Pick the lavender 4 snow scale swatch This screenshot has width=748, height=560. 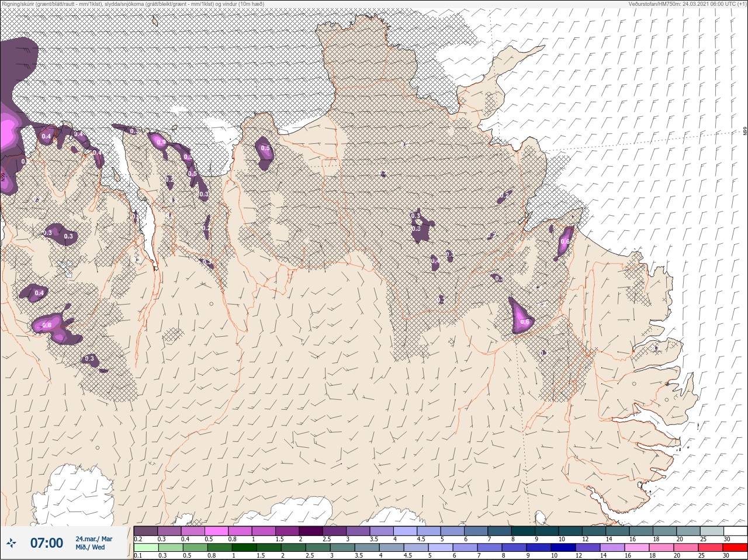pos(406,531)
